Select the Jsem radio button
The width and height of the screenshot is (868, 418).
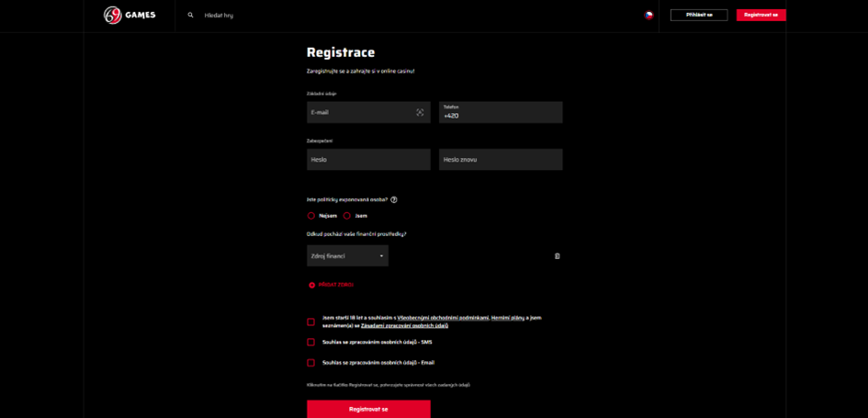point(347,216)
